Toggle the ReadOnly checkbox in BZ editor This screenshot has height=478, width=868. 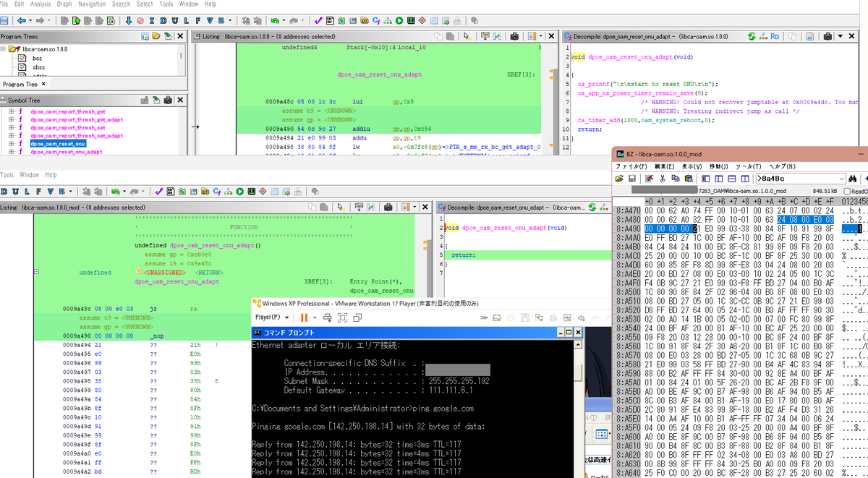pos(848,191)
